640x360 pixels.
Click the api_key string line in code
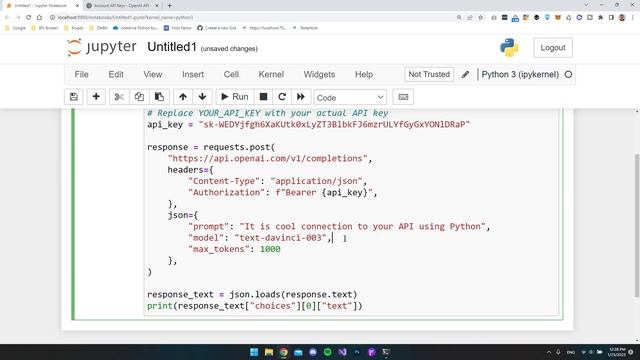(309, 124)
